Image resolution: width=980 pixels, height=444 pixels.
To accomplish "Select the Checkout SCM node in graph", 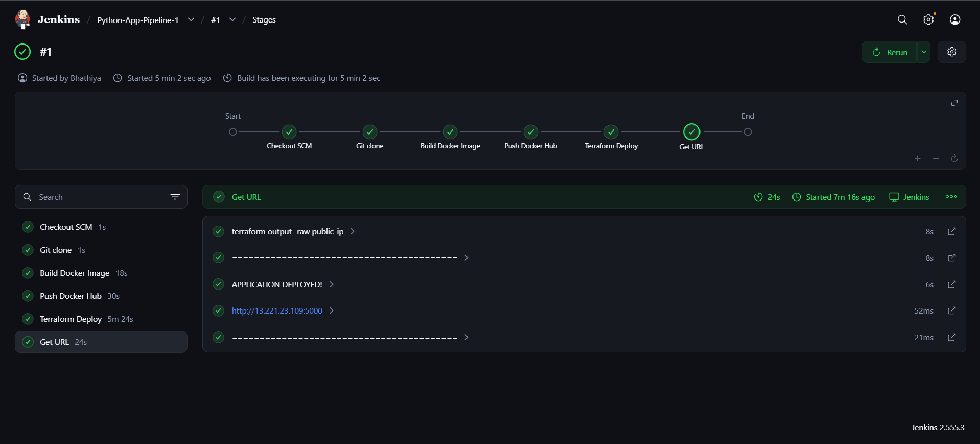I will [x=289, y=132].
